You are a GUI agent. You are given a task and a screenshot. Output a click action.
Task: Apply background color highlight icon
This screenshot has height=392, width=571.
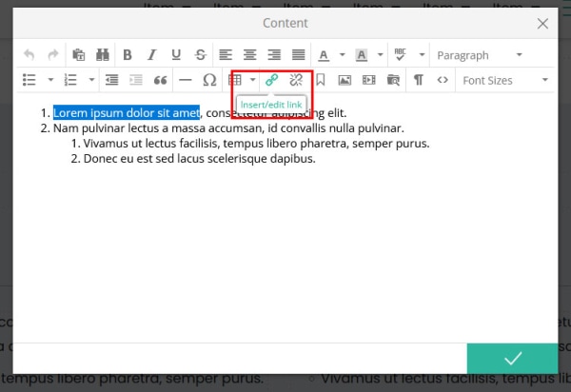pos(362,55)
